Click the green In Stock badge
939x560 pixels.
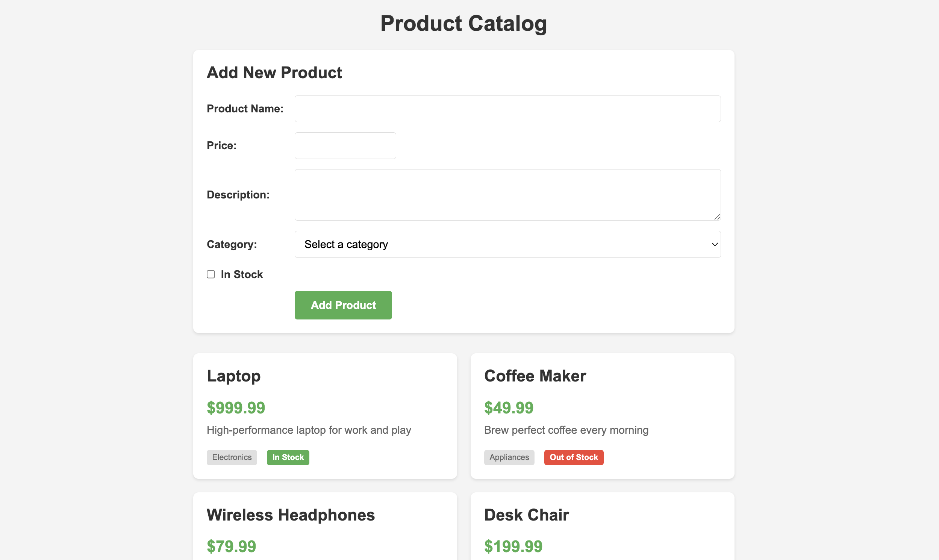click(288, 457)
